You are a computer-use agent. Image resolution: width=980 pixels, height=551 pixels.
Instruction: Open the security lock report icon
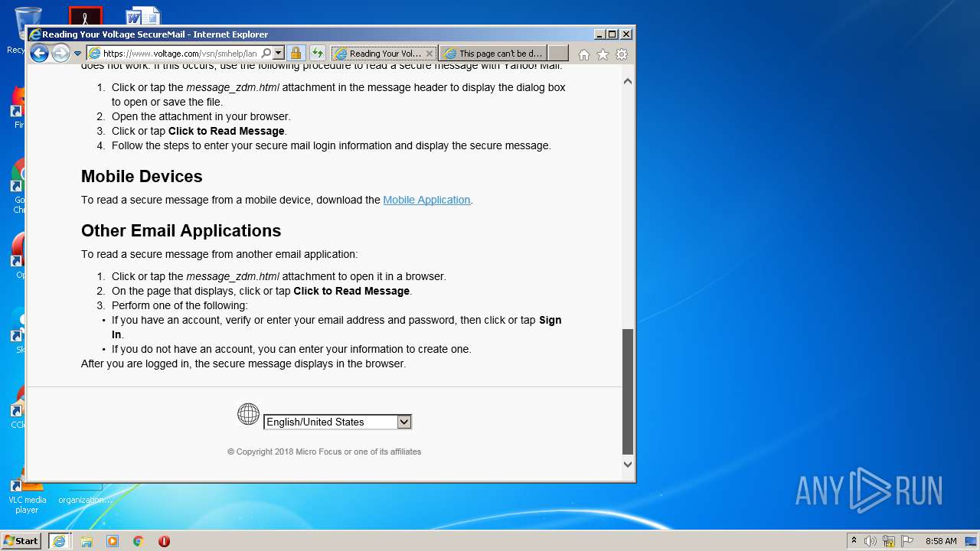296,53
